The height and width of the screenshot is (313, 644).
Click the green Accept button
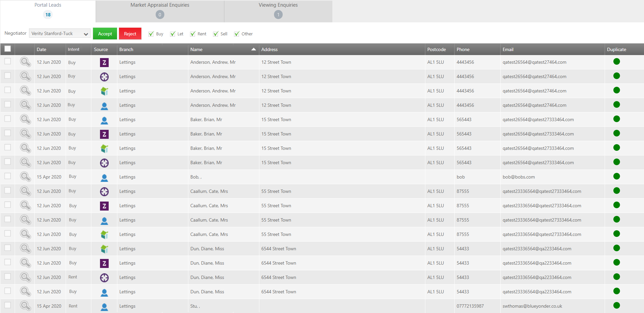click(105, 34)
